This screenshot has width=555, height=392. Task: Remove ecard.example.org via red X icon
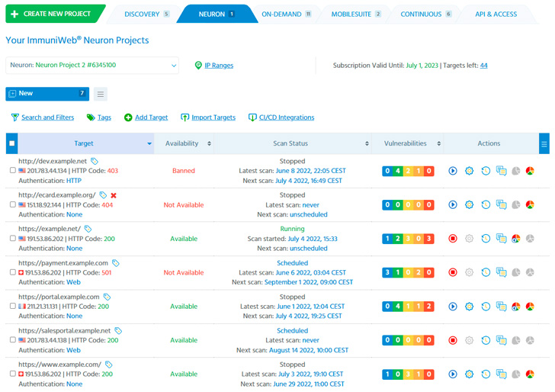click(x=114, y=195)
